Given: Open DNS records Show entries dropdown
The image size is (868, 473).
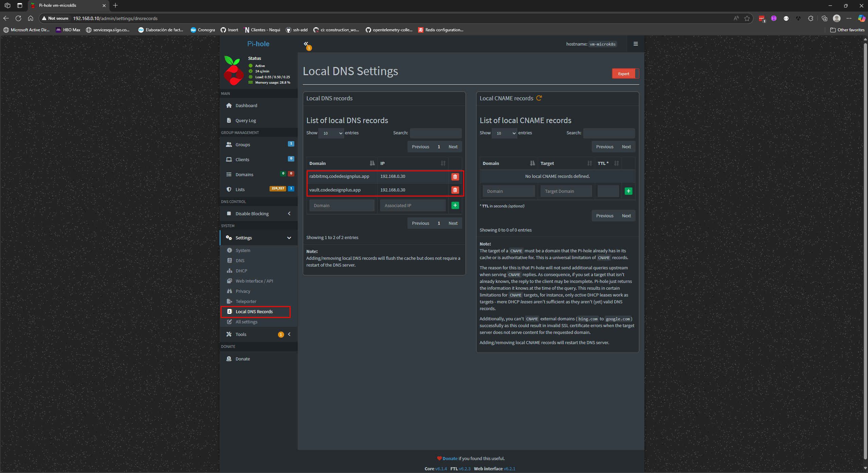Looking at the screenshot, I should 331,133.
